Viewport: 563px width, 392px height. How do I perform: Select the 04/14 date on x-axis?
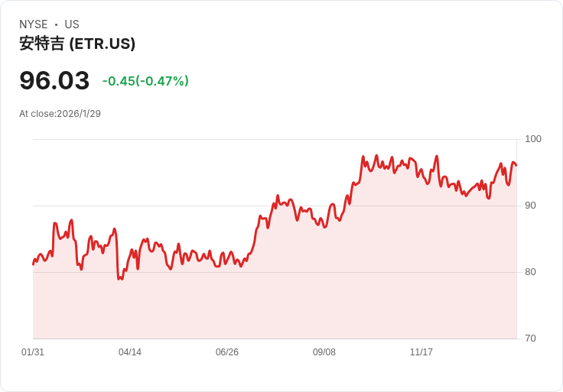point(130,352)
